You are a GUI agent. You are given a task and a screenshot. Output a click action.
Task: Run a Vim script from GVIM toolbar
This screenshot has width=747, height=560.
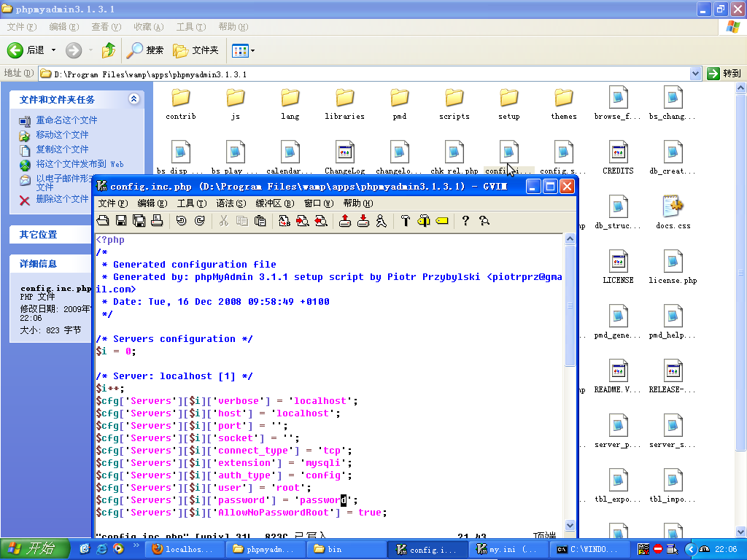(x=381, y=220)
